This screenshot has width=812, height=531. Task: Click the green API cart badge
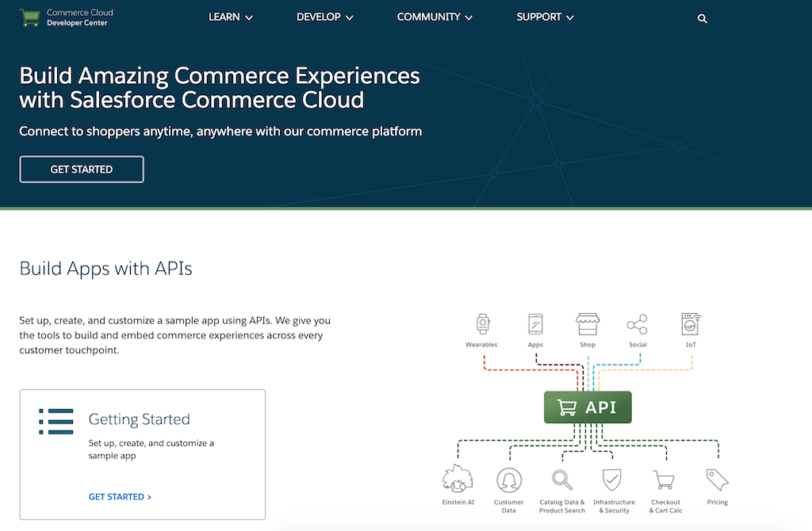coord(588,407)
